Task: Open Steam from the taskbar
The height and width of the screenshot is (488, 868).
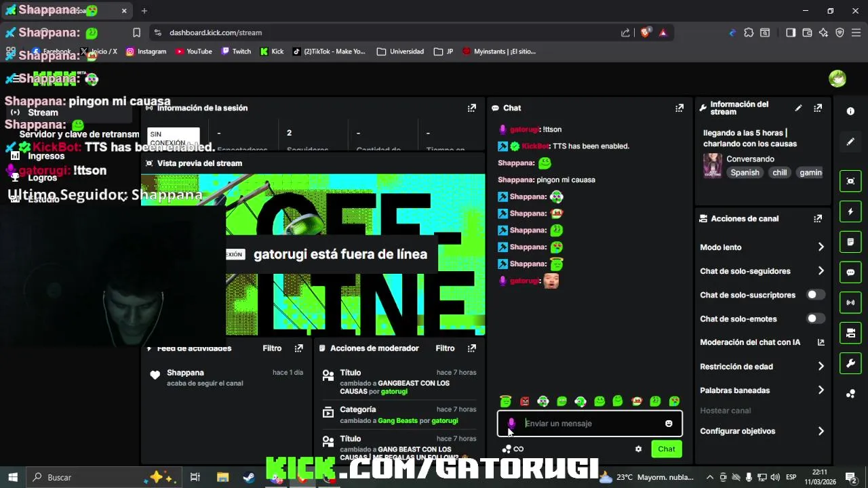Action: (x=249, y=477)
